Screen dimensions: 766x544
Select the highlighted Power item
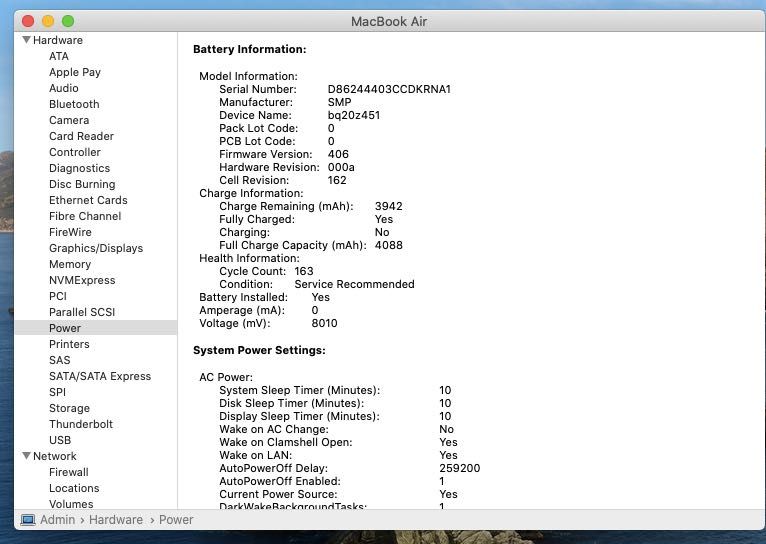coord(96,328)
